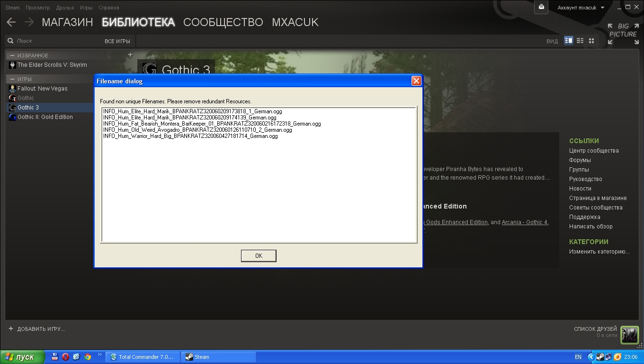Close the Filename dialog with red X
Viewport: 644px width, 364px height.
[416, 81]
